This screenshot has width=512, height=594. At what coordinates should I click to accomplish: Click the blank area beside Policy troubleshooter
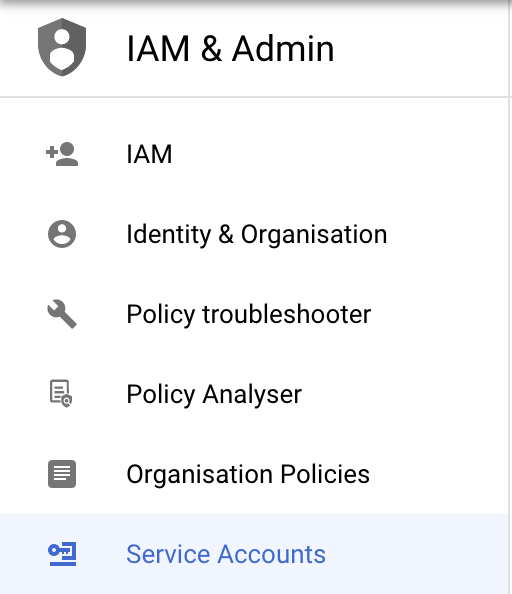[x=440, y=314]
